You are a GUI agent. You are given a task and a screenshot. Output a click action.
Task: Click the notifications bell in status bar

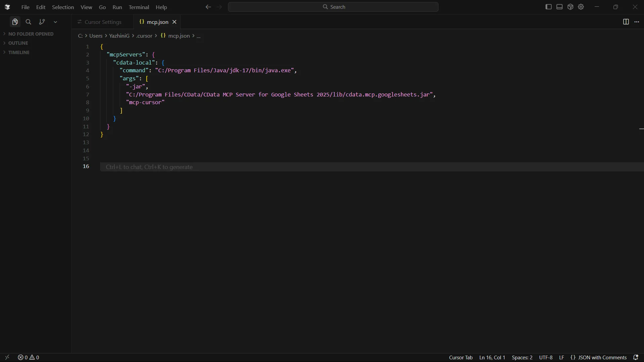[635, 357]
